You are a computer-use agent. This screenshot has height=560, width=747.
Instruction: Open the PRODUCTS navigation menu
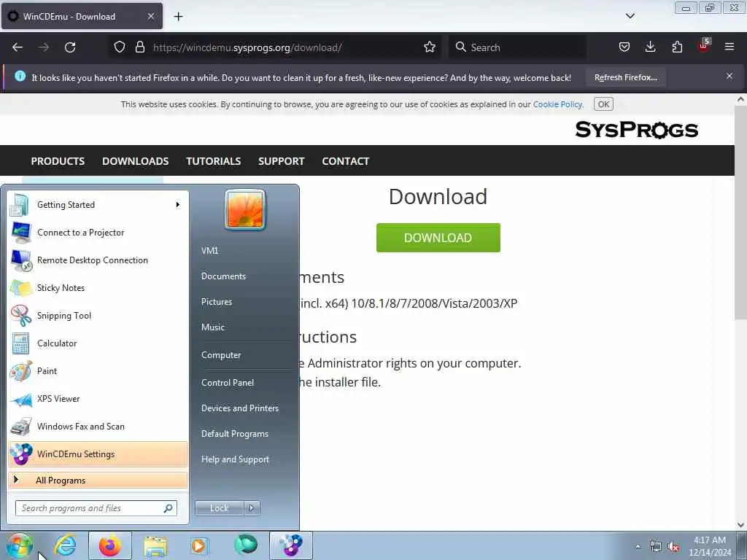[58, 161]
